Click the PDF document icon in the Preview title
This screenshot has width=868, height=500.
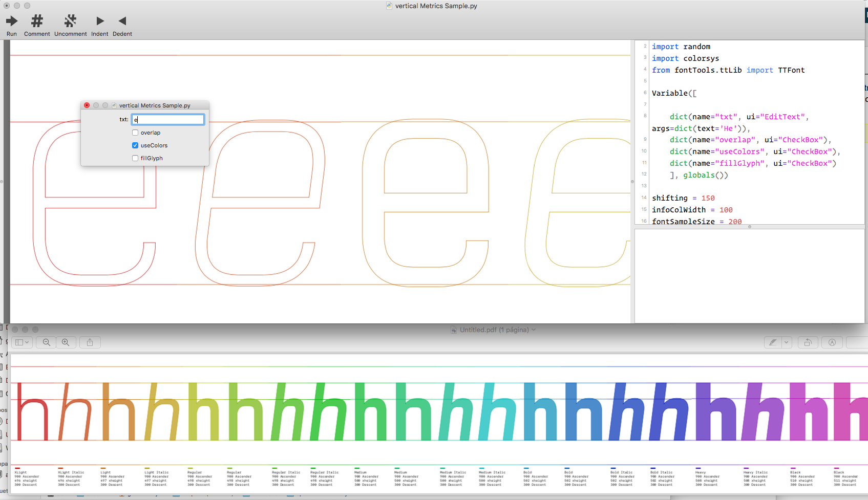coord(454,330)
